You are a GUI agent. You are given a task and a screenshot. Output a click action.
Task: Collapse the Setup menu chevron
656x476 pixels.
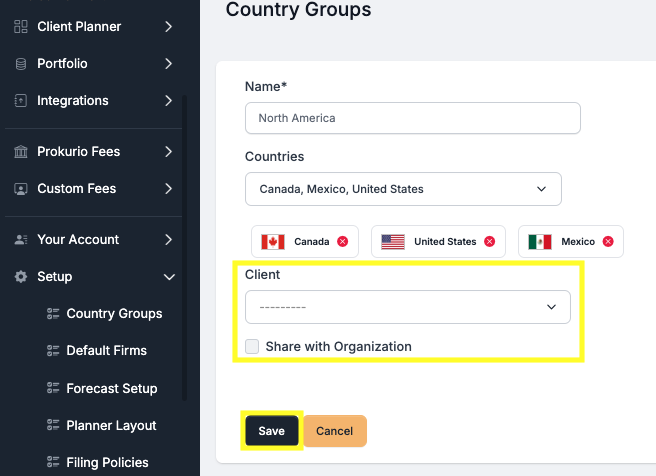tap(169, 277)
